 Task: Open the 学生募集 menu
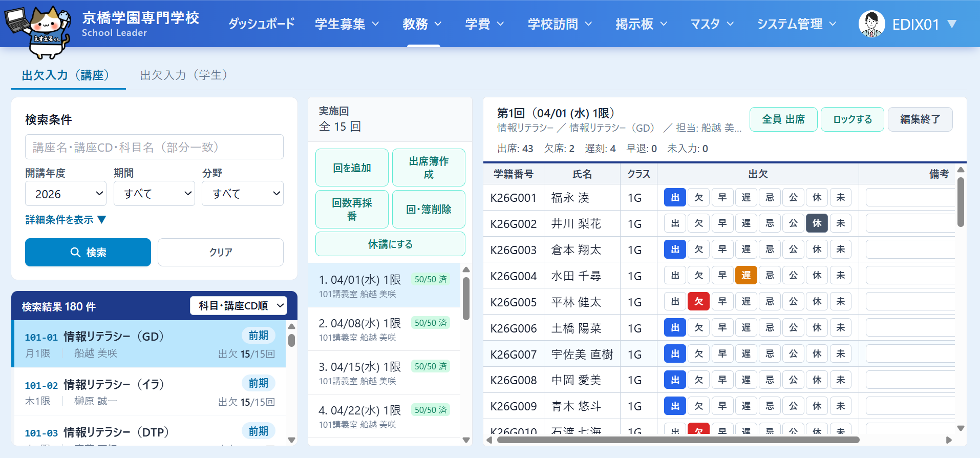(347, 24)
